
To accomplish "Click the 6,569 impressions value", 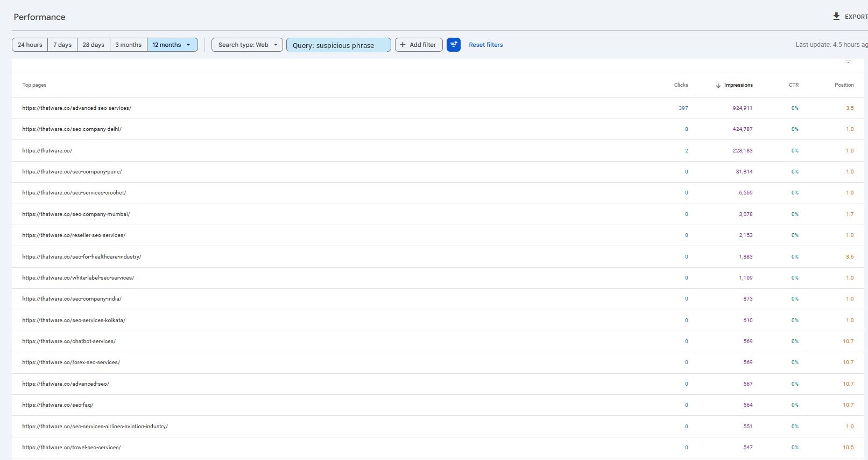I will (746, 193).
